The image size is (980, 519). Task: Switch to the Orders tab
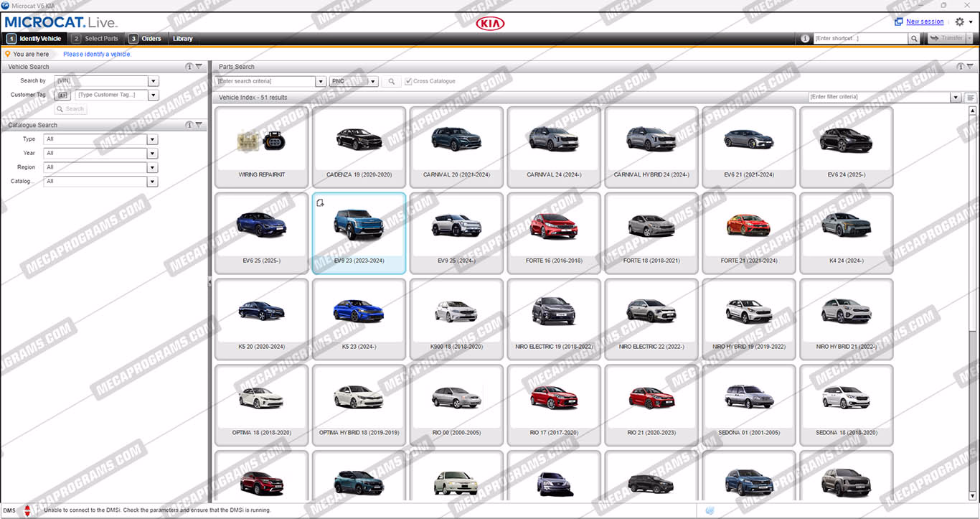(146, 39)
